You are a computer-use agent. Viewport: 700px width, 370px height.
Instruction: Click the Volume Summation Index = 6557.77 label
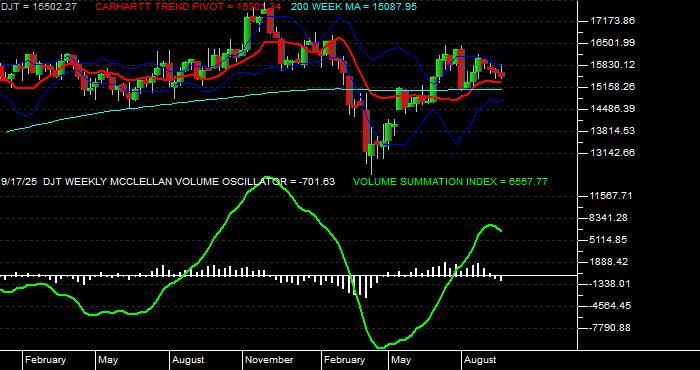pyautogui.click(x=450, y=182)
